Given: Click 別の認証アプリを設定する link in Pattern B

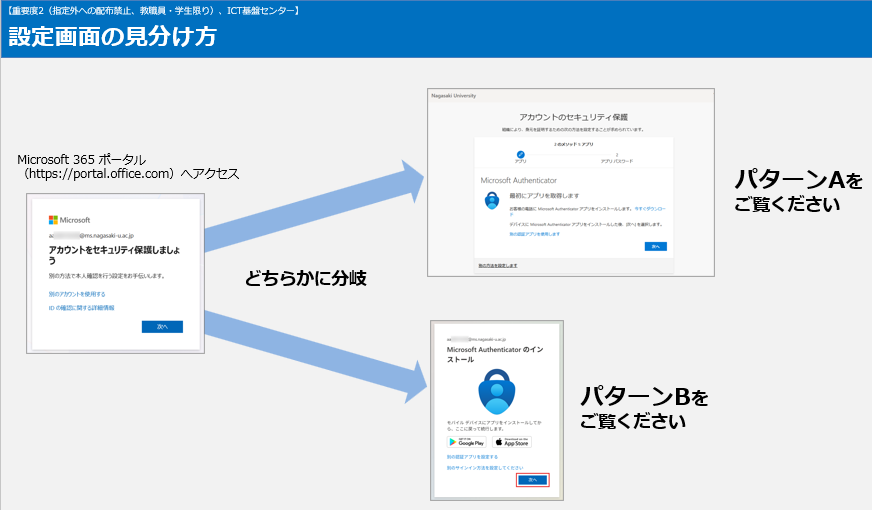Looking at the screenshot, I should pos(472,457).
